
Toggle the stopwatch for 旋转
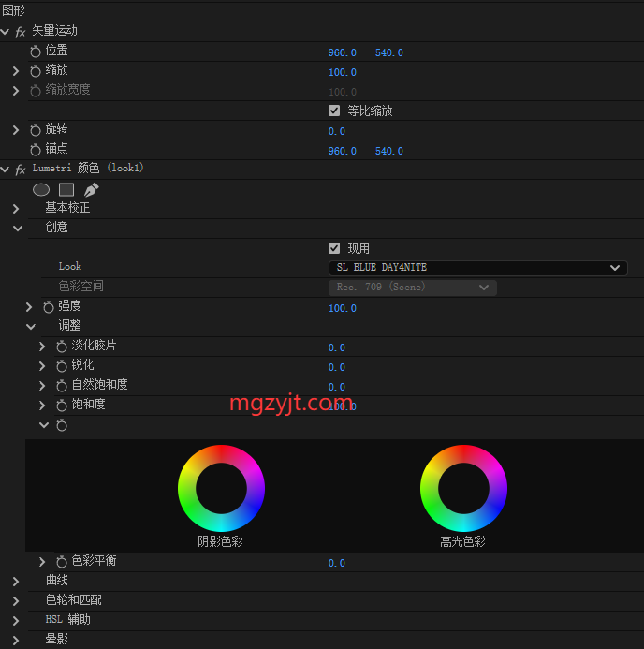pos(36,130)
